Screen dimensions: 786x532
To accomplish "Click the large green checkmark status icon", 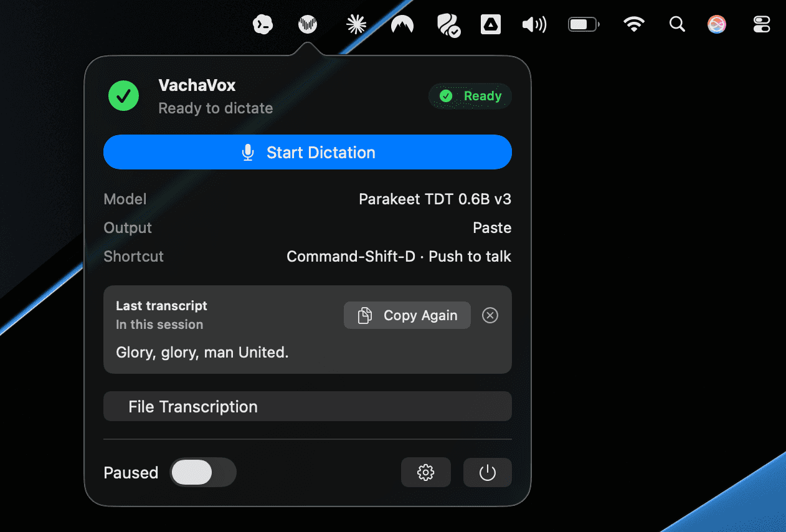I will [x=124, y=96].
